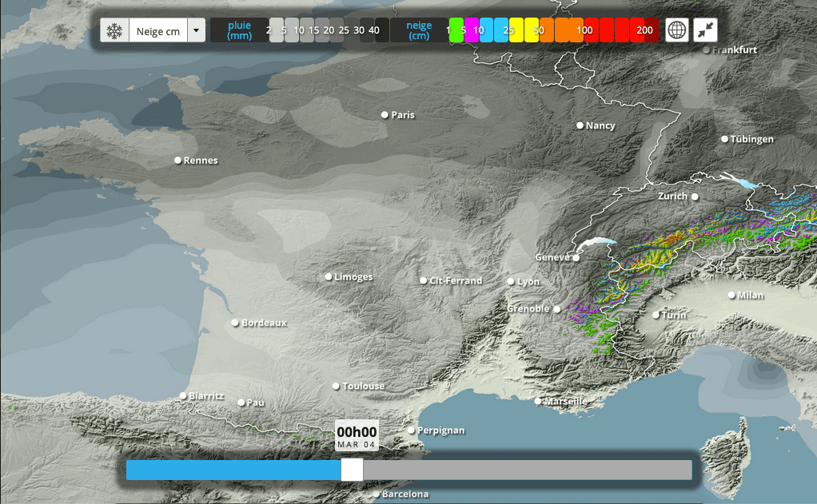This screenshot has height=504, width=817.
Task: Click the 00h00 MAR 04 time label
Action: (x=357, y=436)
